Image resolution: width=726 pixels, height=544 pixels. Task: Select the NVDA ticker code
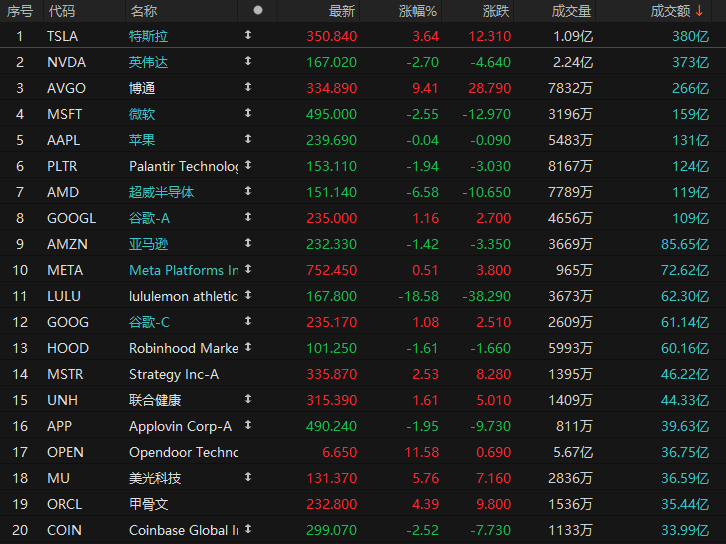[66, 62]
